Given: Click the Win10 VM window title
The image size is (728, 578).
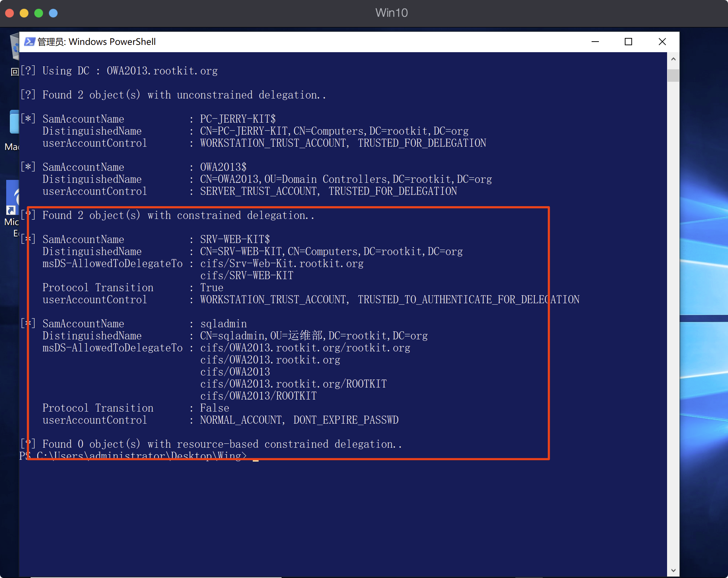Looking at the screenshot, I should [391, 13].
